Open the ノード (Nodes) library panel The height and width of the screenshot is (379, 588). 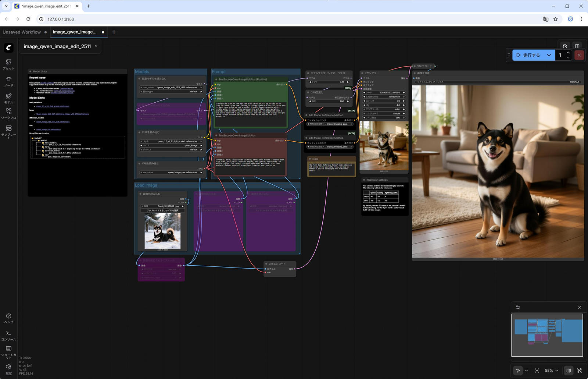[8, 81]
